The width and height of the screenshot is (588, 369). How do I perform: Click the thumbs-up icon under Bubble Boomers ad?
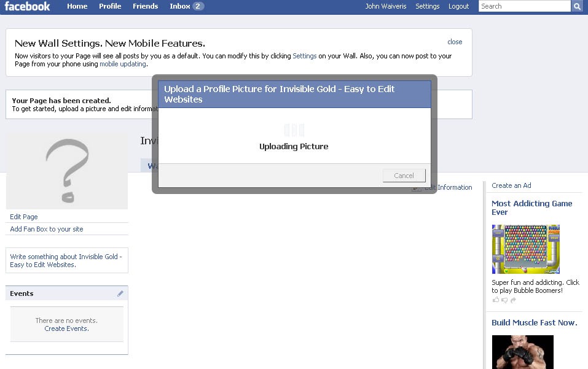[496, 300]
